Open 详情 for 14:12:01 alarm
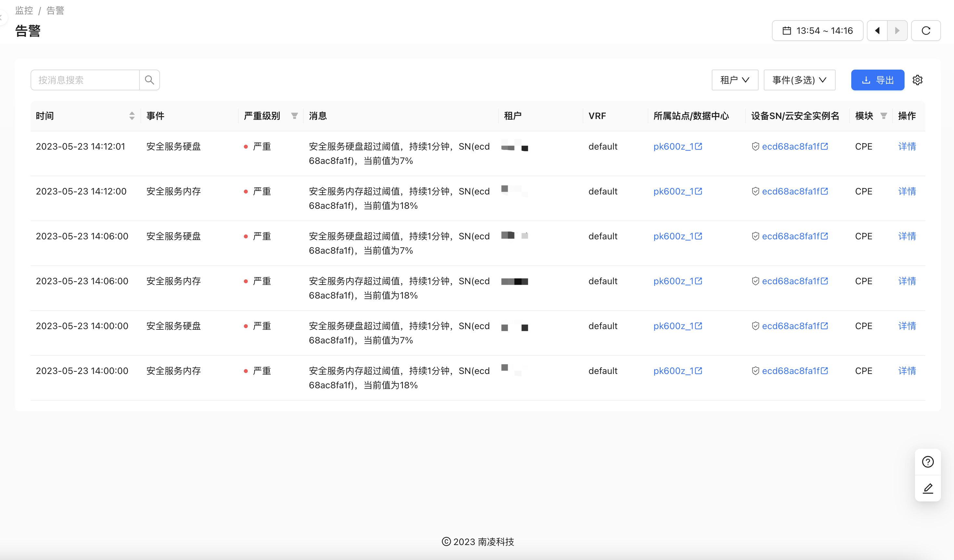 pyautogui.click(x=907, y=146)
